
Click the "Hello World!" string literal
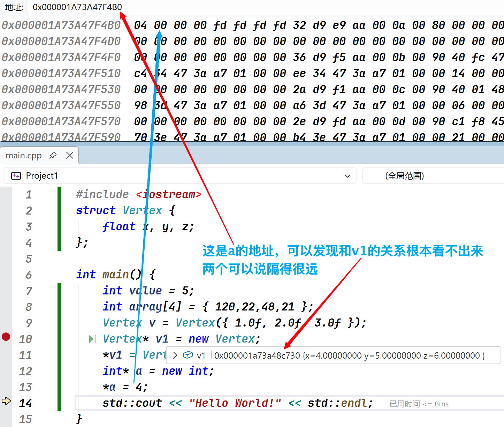point(235,403)
